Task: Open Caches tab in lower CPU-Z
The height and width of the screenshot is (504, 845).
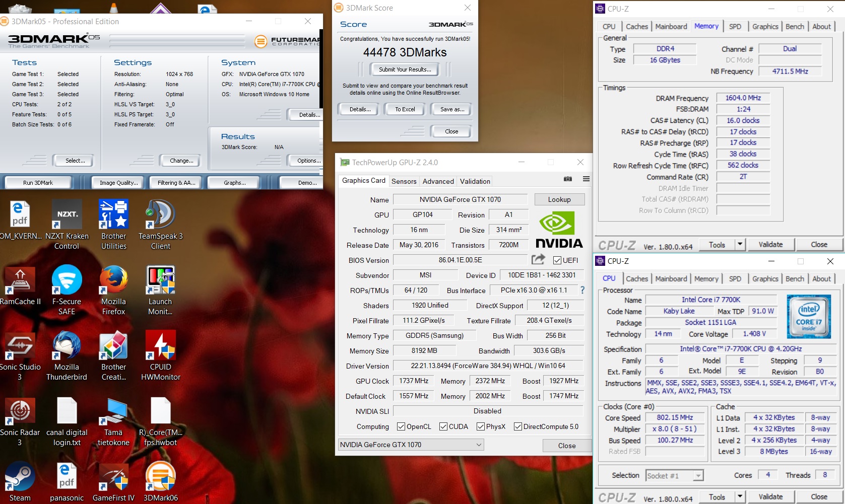Action: (x=637, y=279)
